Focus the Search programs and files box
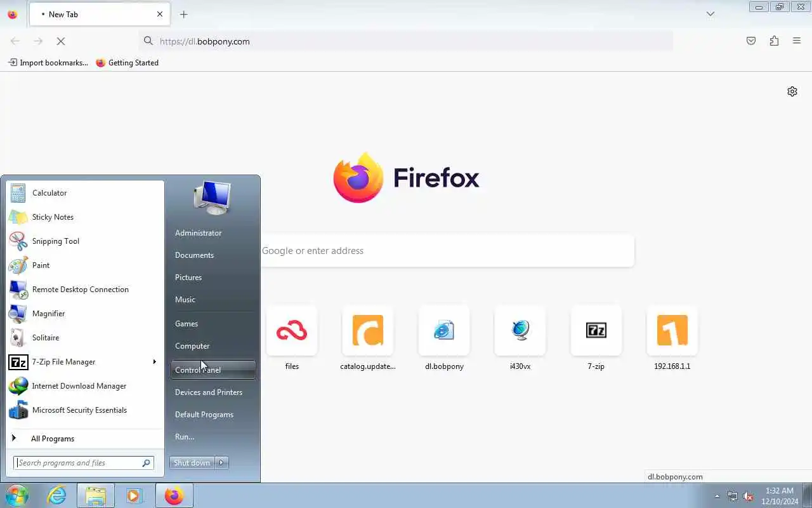 pos(84,463)
